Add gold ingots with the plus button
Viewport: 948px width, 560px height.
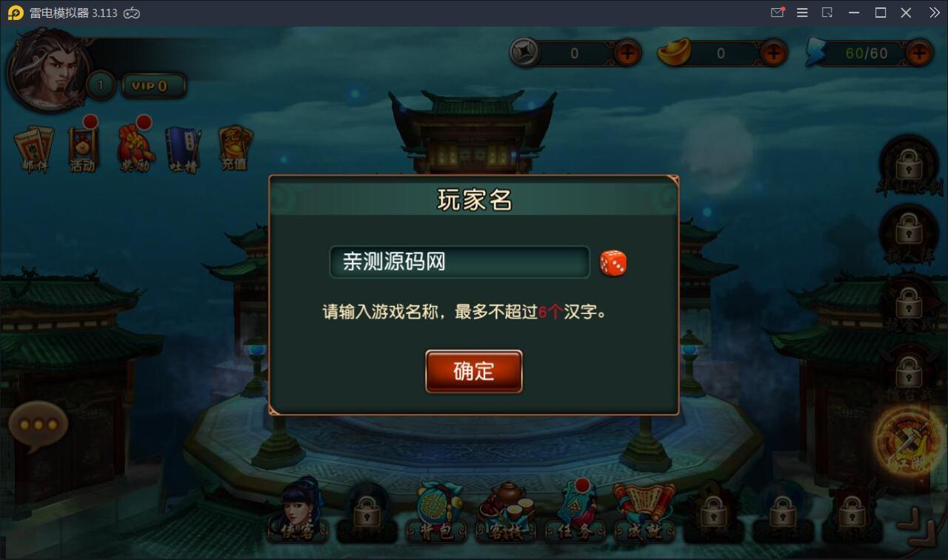774,53
